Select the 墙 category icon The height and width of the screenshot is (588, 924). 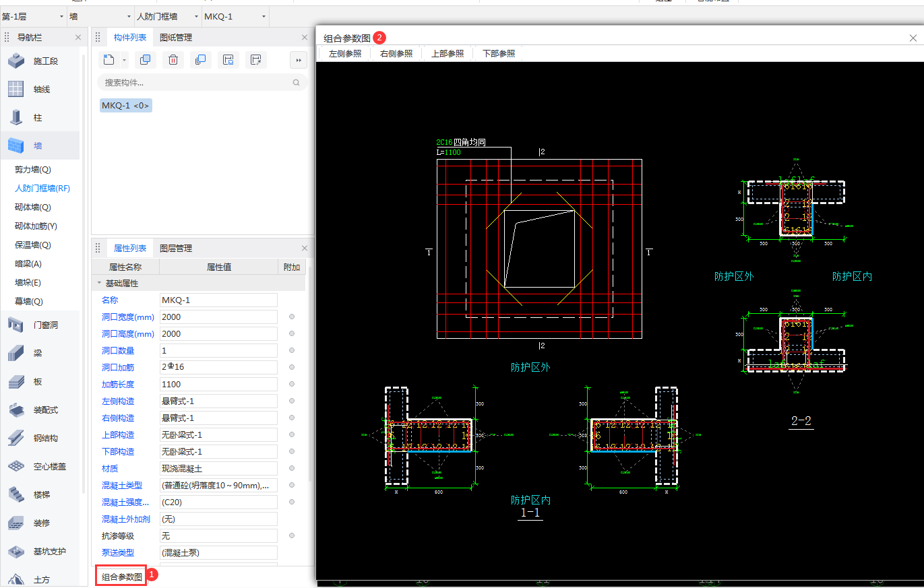pos(16,145)
